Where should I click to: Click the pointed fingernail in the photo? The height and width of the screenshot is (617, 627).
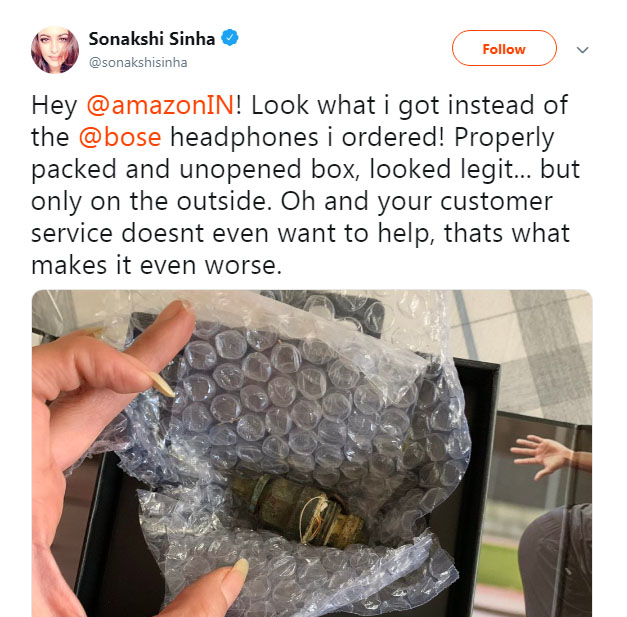coord(162,384)
